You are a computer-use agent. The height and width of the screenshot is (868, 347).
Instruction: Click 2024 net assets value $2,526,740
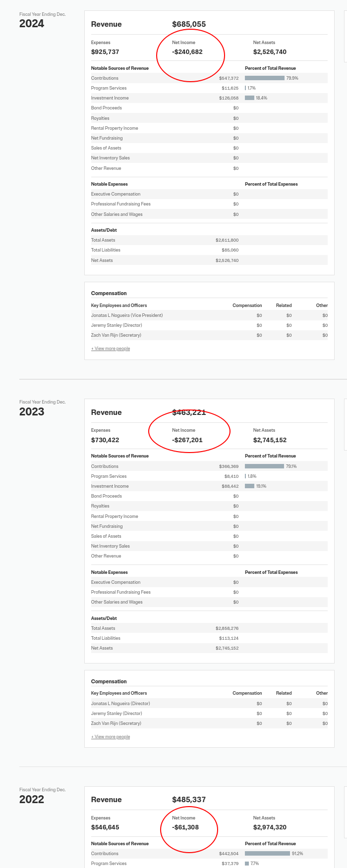click(x=270, y=52)
